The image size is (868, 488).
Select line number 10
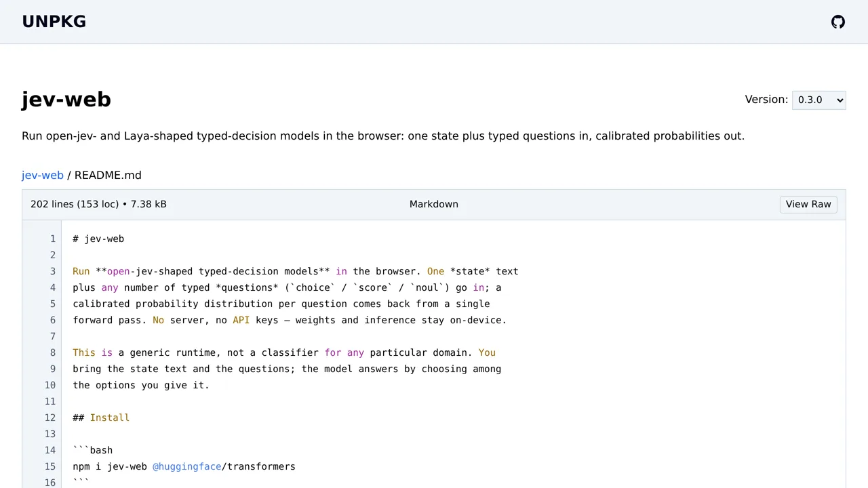click(x=50, y=385)
